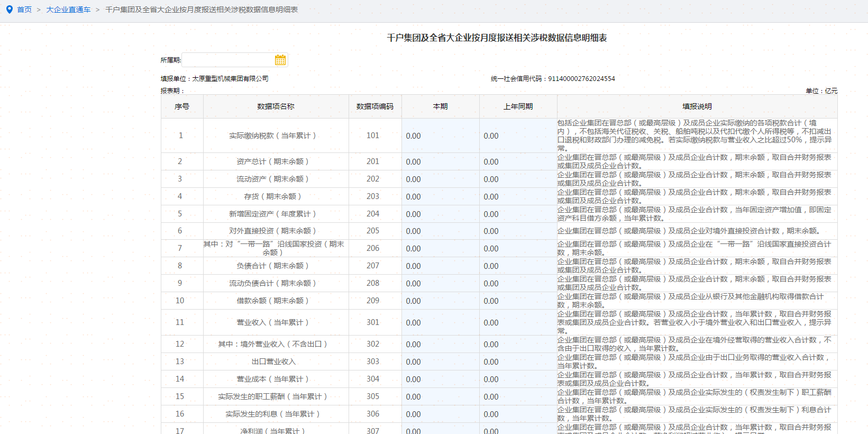Click the 填报说明 column header
Viewport: 868px width, 434px height.
(x=697, y=106)
